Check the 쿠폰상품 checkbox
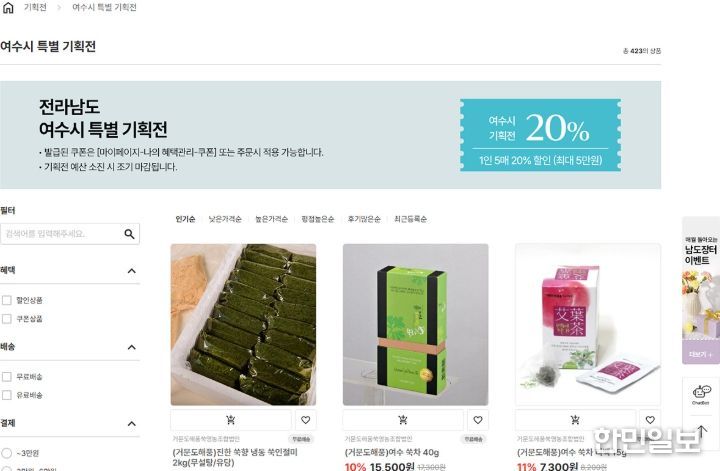Screen dimensions: 720x471 pyautogui.click(x=7, y=319)
